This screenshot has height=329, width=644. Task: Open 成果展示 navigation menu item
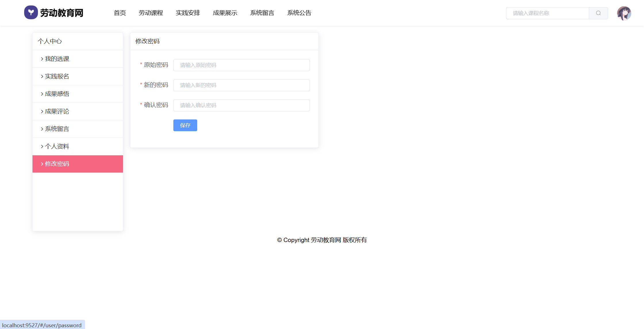pos(225,13)
